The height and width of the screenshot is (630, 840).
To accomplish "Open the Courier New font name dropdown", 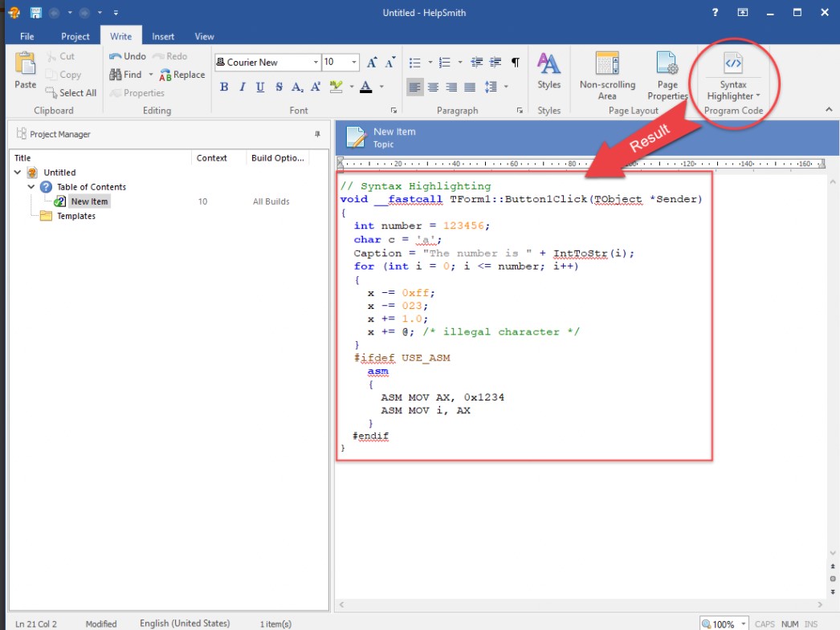I will point(315,63).
